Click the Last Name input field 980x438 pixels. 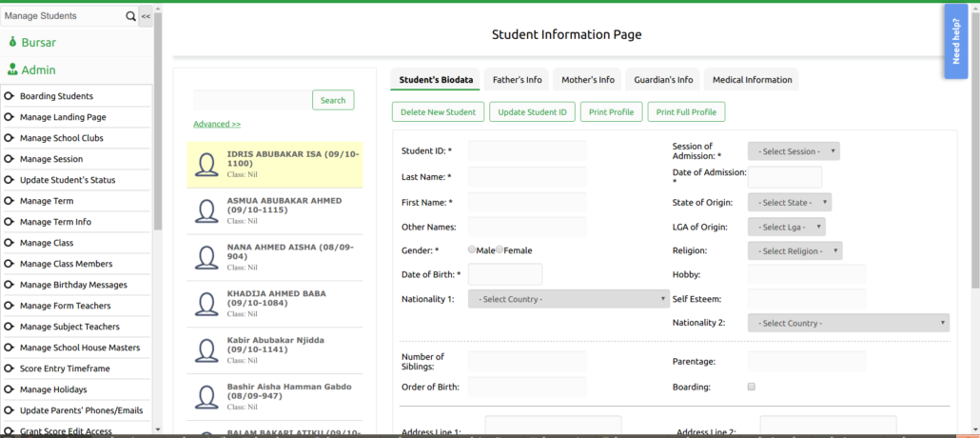[527, 177]
